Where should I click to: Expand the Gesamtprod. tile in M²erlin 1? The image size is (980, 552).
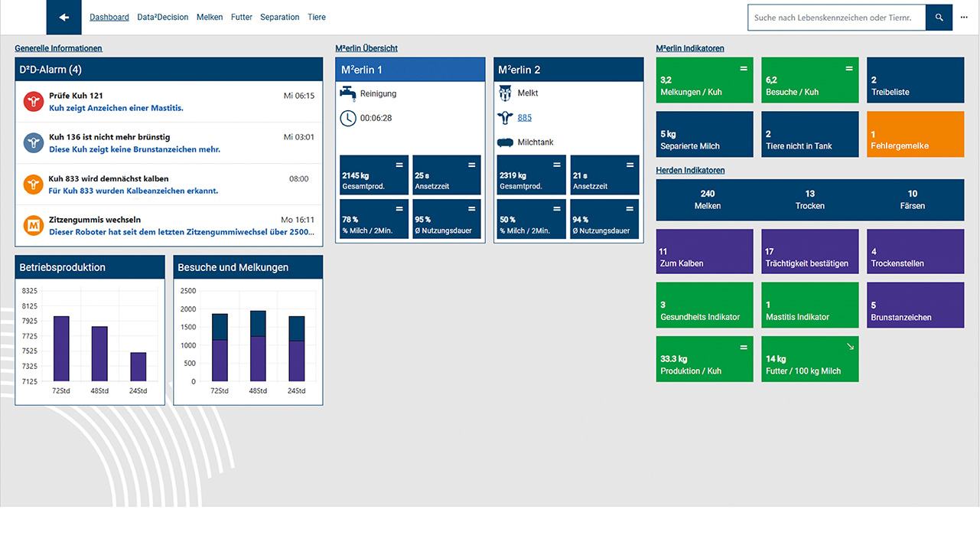(399, 165)
